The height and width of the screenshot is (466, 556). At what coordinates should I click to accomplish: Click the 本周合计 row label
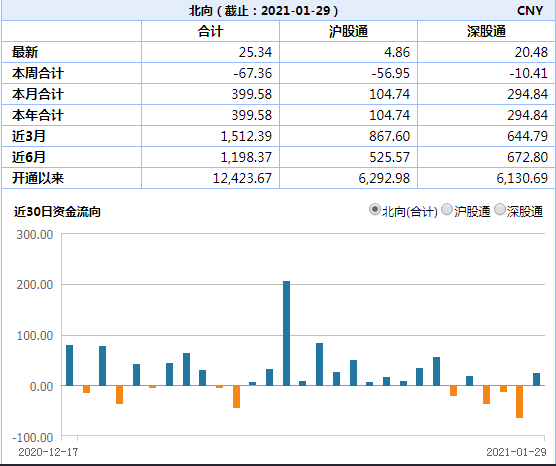pyautogui.click(x=38, y=73)
